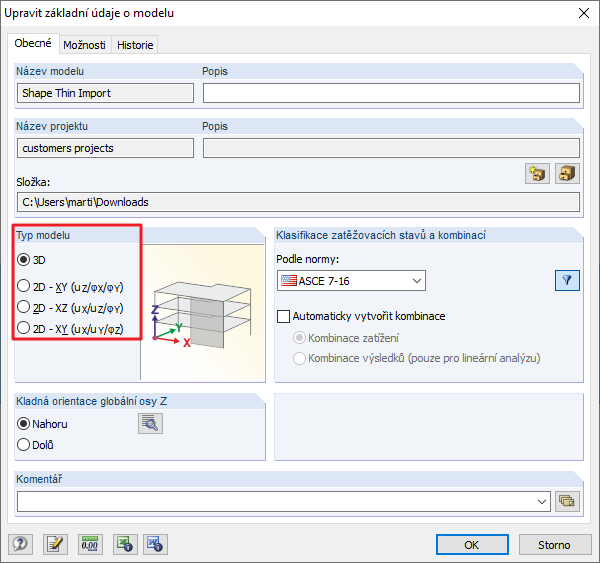Click the Word export info icon

pos(155,544)
